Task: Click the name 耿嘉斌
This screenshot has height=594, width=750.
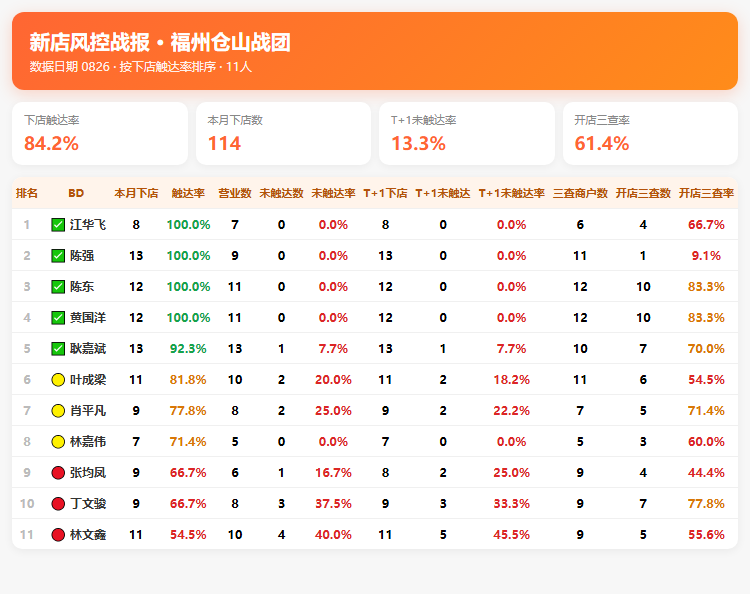Action: point(88,349)
